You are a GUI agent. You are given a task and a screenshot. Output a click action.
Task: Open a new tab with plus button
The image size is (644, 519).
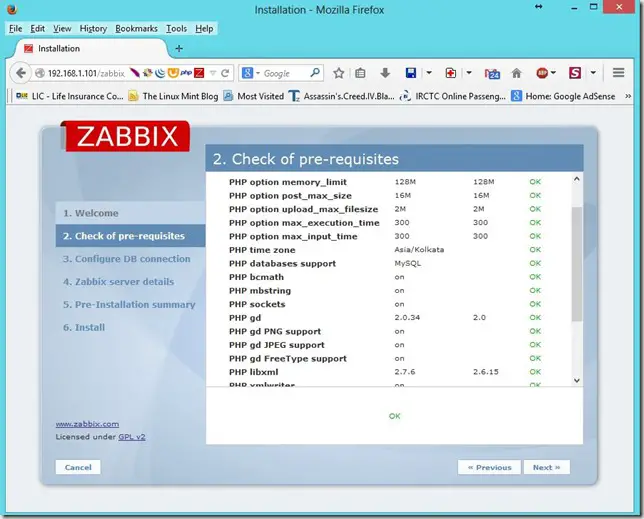point(179,48)
